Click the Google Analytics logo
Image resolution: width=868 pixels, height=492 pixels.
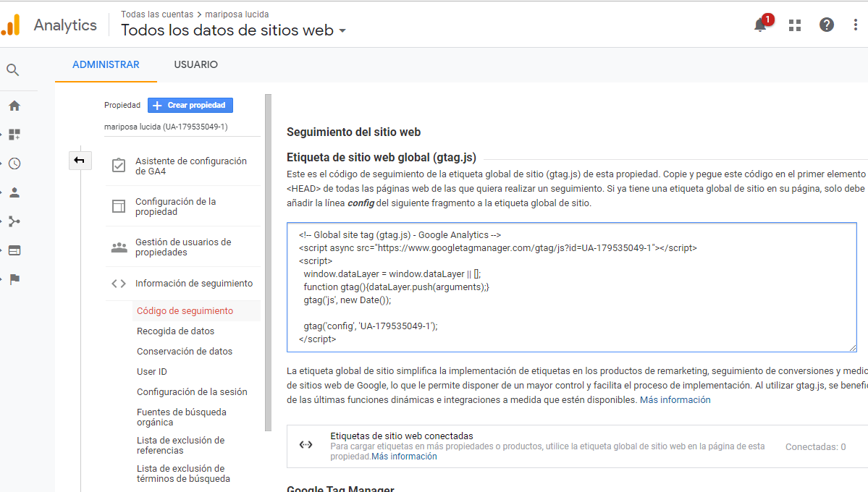click(11, 25)
